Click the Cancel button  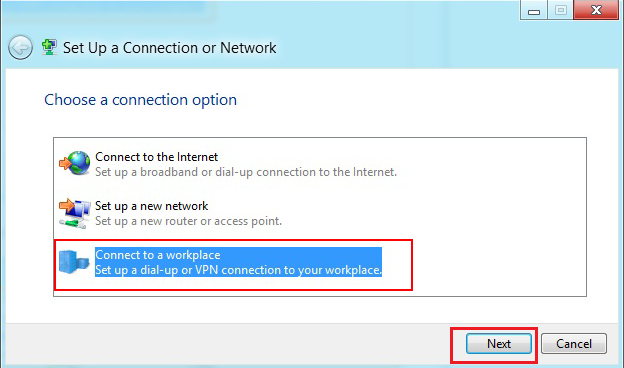pos(574,344)
